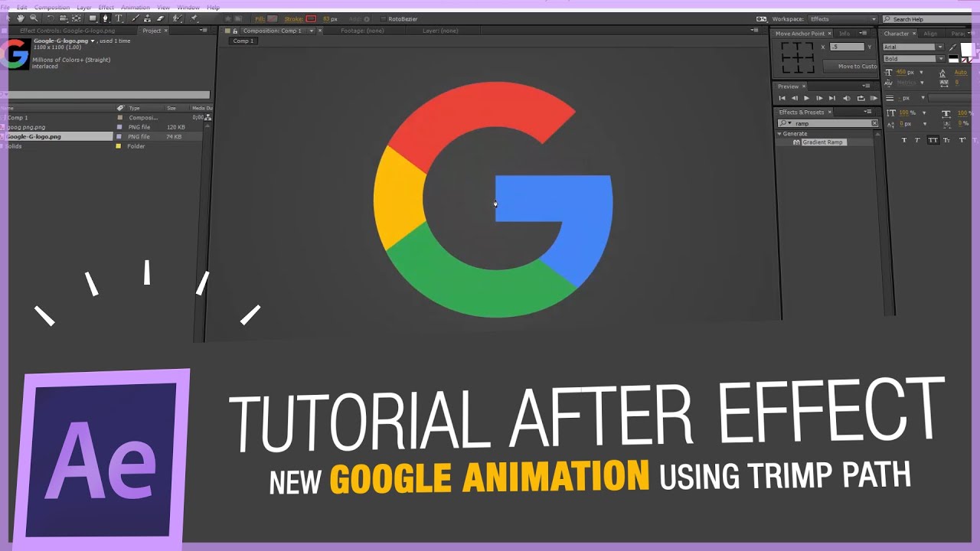Screen dimensions: 980x551
Task: Click the Preview play button
Action: [806, 98]
